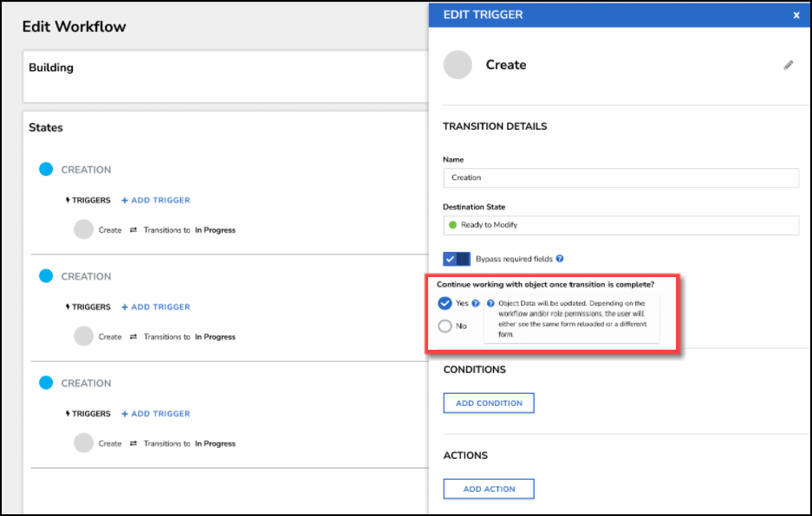Open the Destination State dropdown
This screenshot has height=516, width=812.
[x=620, y=225]
